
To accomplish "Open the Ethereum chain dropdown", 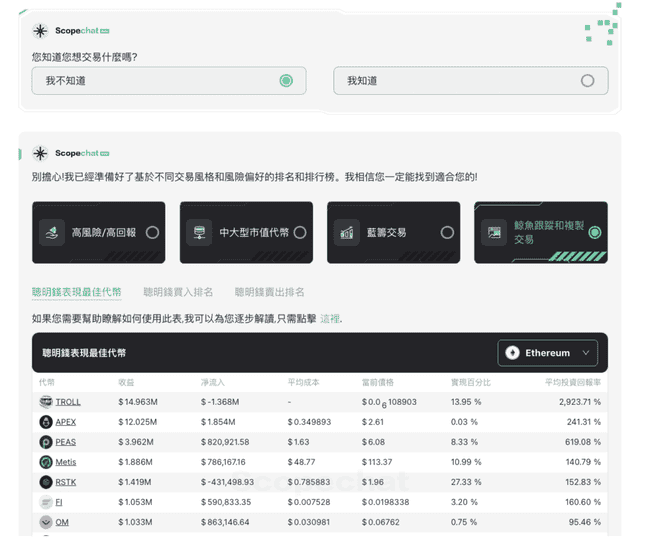I will click(548, 353).
